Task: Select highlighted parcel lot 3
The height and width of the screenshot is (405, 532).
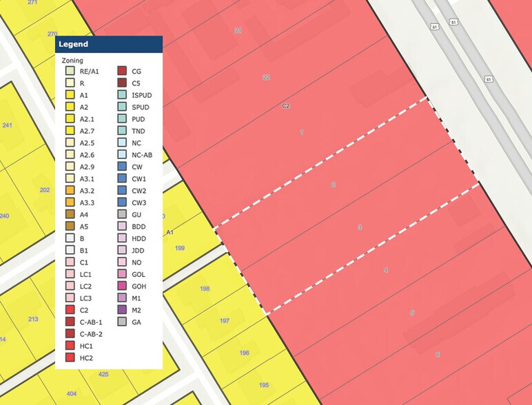Action: 360,227
